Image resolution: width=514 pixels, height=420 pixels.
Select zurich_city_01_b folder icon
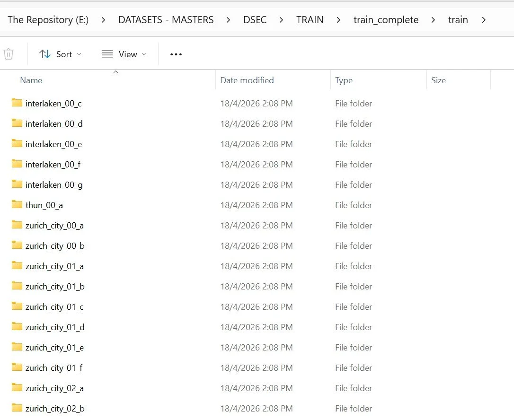pyautogui.click(x=17, y=286)
